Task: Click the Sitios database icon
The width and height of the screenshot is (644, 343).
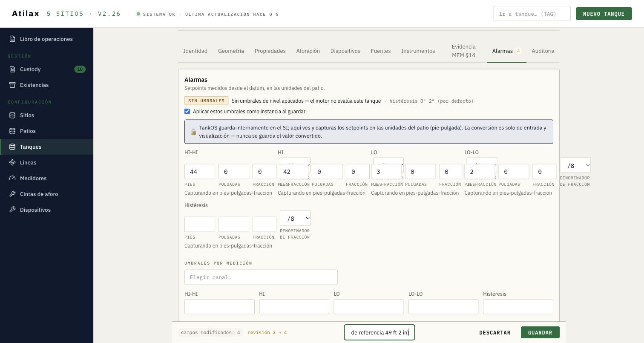Action: click(x=12, y=115)
